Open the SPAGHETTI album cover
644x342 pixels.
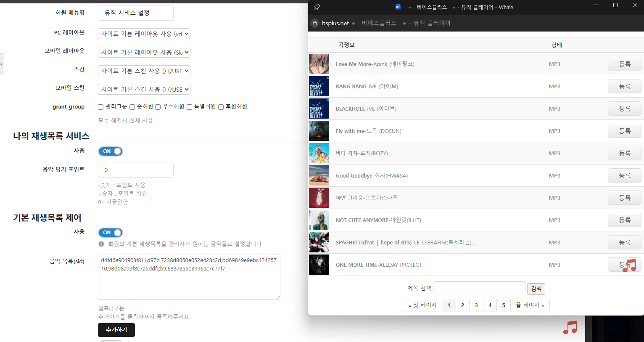click(319, 242)
